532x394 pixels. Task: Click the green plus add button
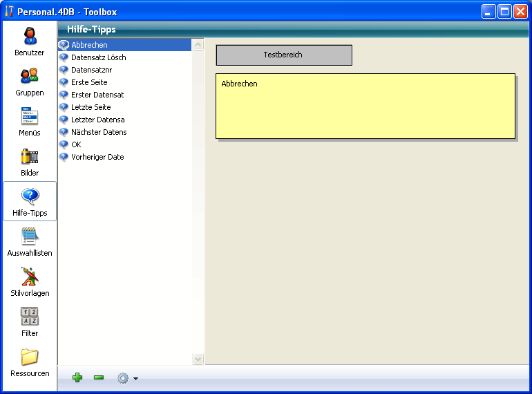[77, 378]
